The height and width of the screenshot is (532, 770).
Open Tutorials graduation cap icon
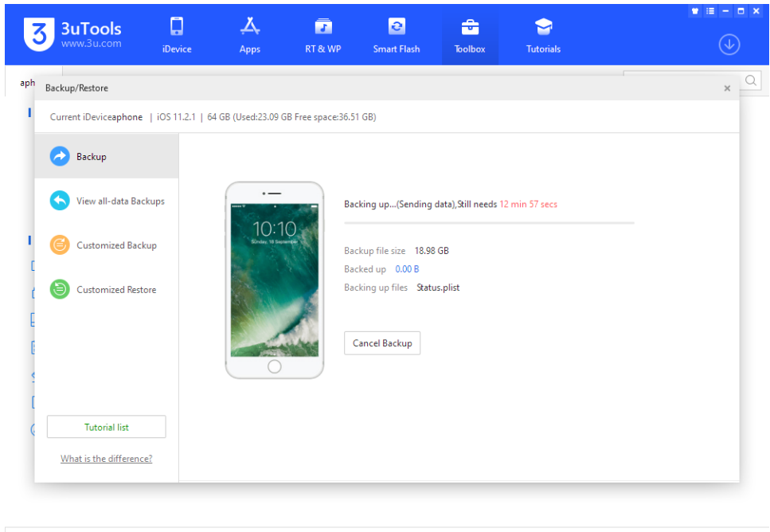542,27
